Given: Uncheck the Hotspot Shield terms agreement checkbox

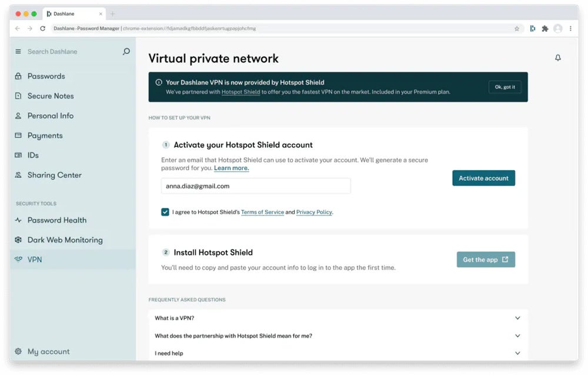Looking at the screenshot, I should [165, 212].
